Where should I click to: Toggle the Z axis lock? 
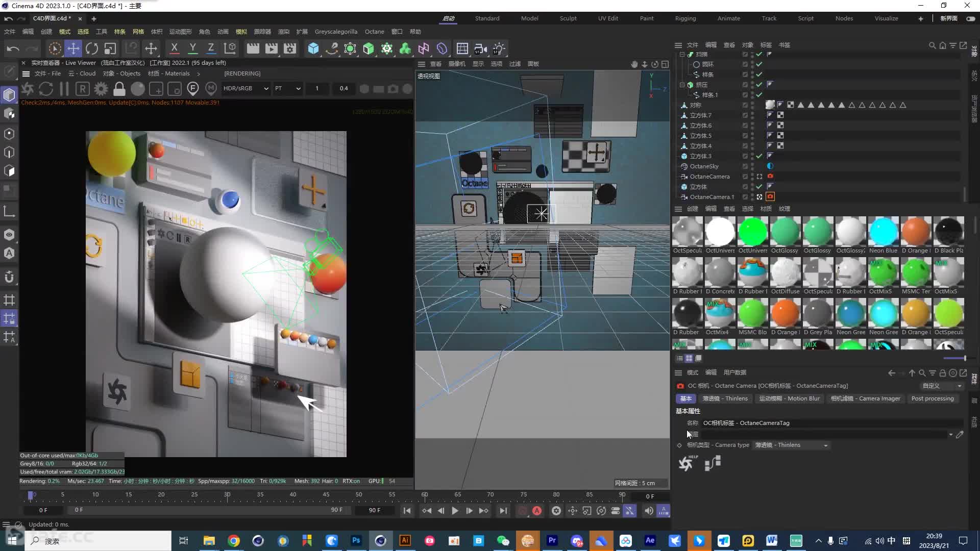pos(211,48)
